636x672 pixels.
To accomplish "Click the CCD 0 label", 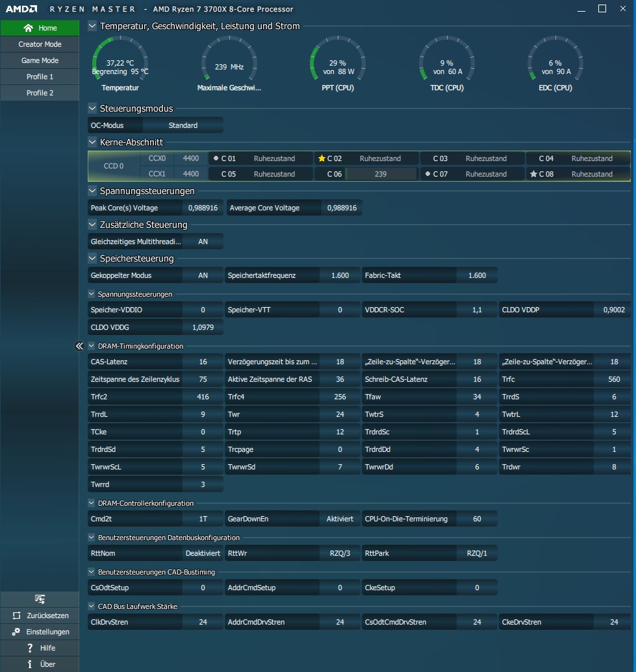I will point(114,166).
